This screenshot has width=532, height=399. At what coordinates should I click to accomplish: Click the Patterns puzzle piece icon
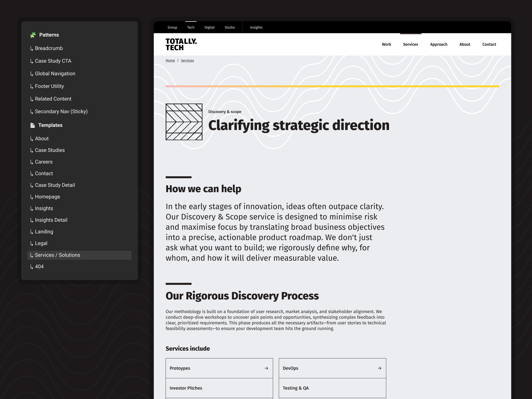pyautogui.click(x=33, y=35)
